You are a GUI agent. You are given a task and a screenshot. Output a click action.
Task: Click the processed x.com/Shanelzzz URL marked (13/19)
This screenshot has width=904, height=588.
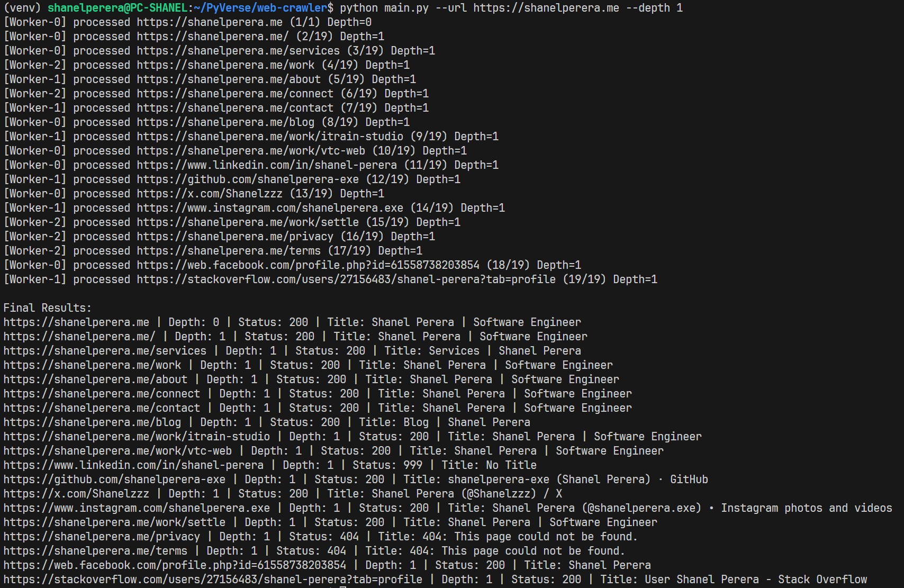(x=210, y=194)
